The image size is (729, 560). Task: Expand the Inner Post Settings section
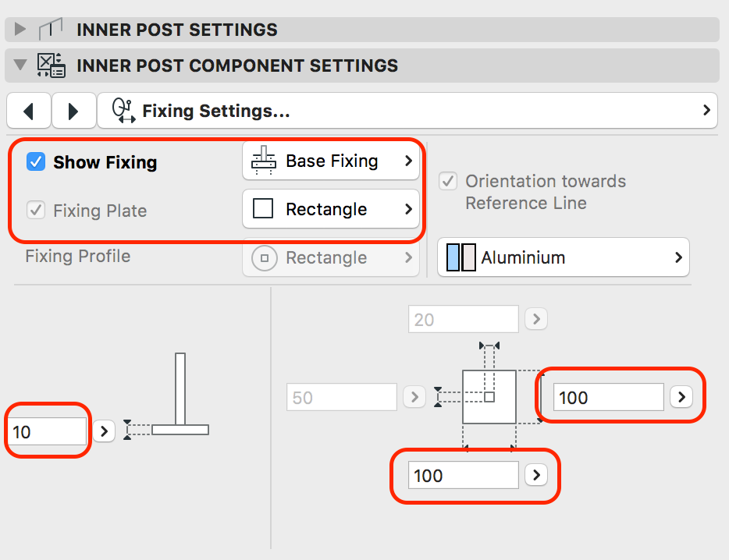pyautogui.click(x=20, y=30)
